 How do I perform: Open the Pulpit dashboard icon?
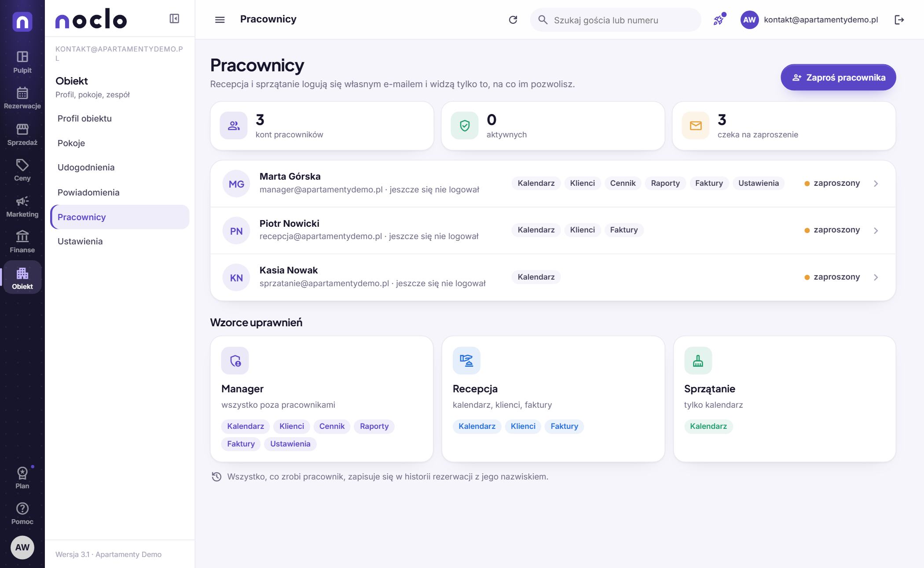pyautogui.click(x=22, y=57)
